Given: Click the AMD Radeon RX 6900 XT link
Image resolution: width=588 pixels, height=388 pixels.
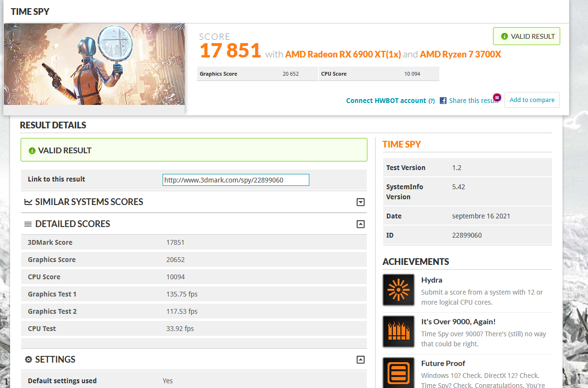Looking at the screenshot, I should click(x=343, y=54).
